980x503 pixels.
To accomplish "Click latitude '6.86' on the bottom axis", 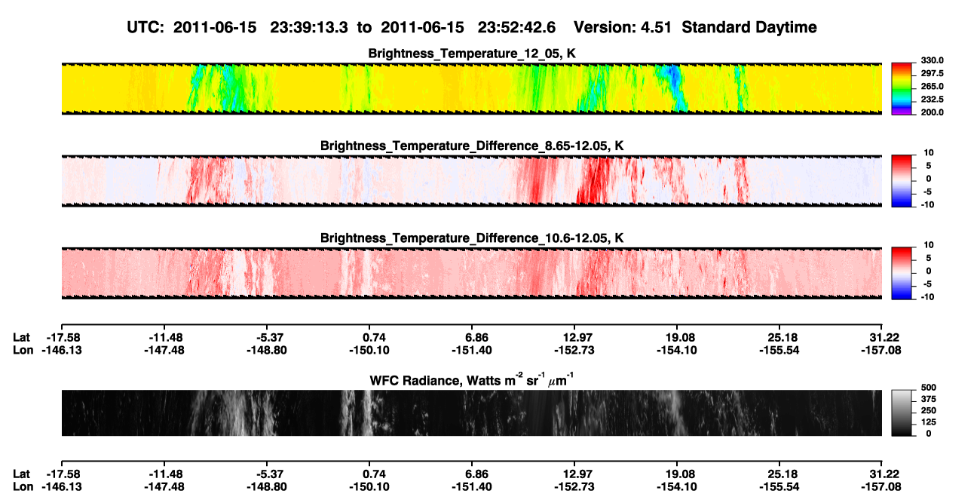I will tap(476, 474).
